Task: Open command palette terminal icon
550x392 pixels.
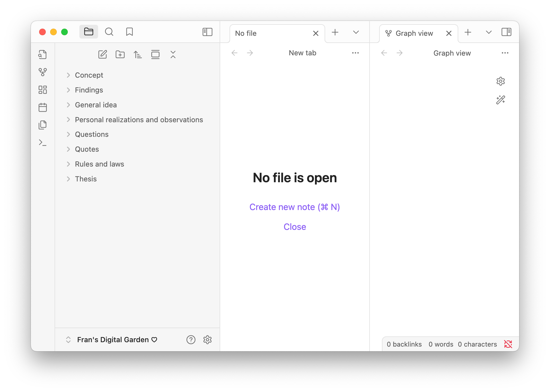Action: click(x=42, y=143)
